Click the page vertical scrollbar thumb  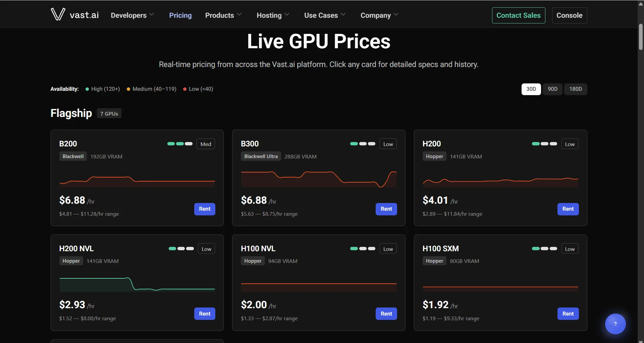641,37
